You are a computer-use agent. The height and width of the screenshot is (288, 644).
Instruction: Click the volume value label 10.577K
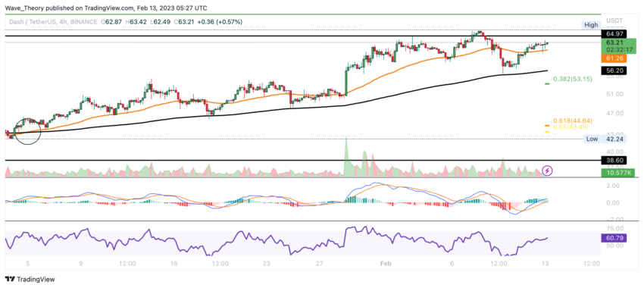coord(617,173)
